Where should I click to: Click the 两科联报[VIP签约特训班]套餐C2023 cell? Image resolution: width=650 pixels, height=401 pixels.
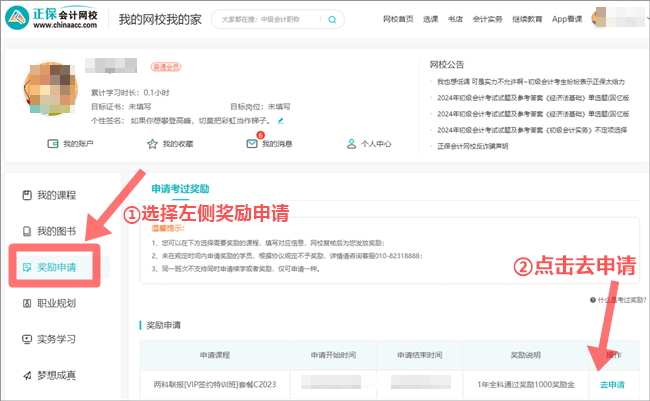tap(215, 385)
